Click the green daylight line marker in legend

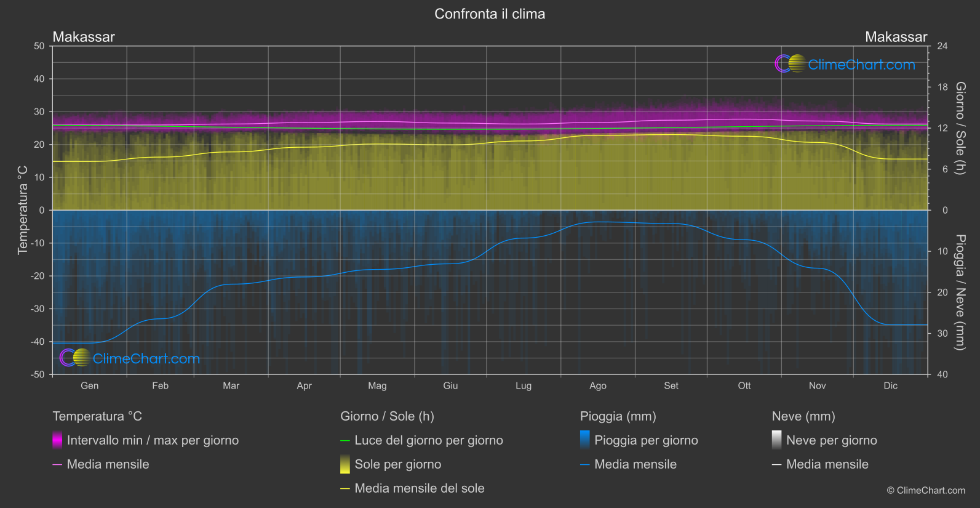[345, 441]
